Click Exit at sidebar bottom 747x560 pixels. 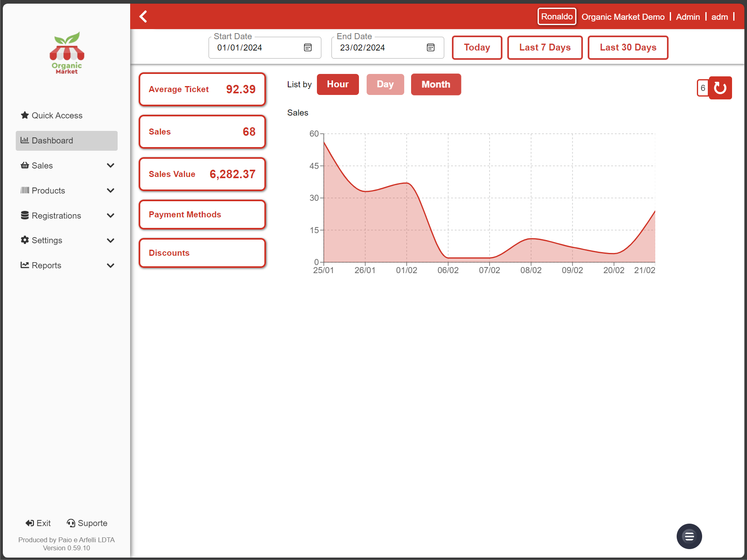38,523
